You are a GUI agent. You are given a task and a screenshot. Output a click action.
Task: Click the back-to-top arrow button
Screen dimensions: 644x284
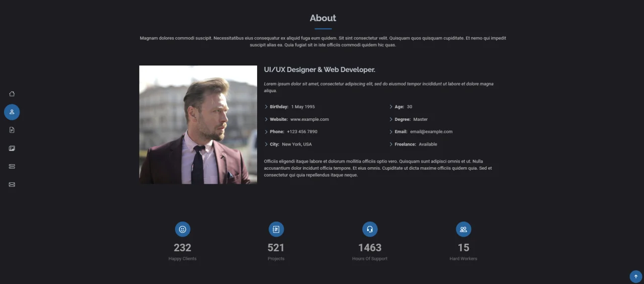coord(636,276)
